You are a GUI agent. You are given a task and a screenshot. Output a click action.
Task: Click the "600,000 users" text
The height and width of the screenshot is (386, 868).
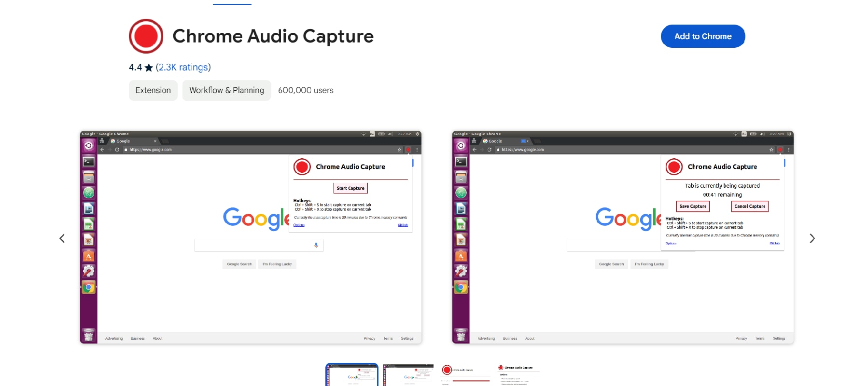[x=306, y=90]
